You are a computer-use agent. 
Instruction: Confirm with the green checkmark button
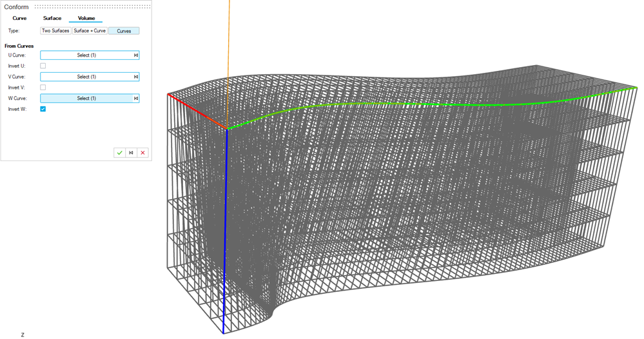(119, 153)
